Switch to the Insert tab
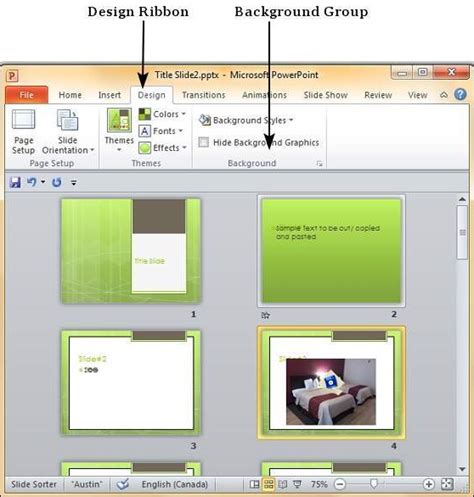Viewport: 474px width, 497px height. point(109,95)
